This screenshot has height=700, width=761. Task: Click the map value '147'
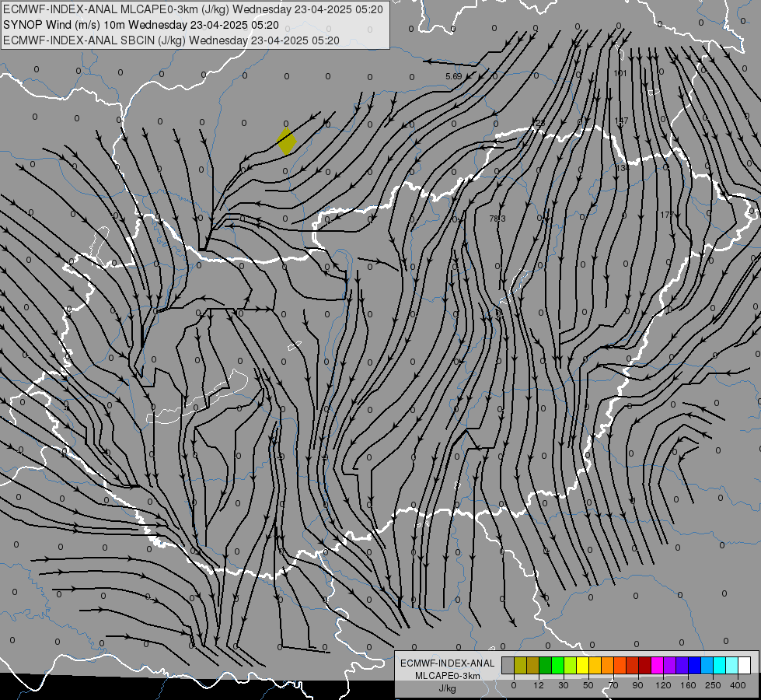pos(621,121)
